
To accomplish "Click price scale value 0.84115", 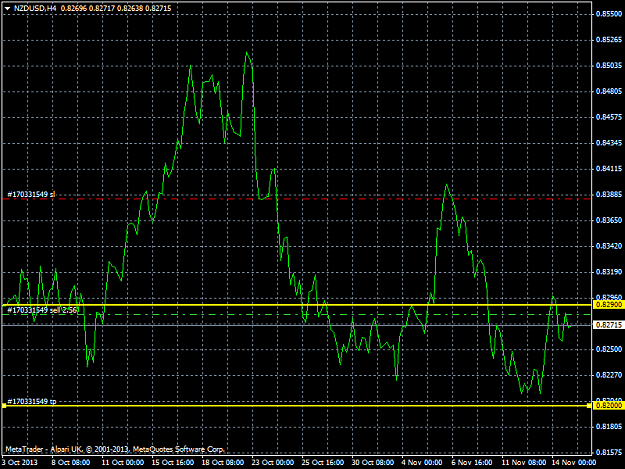I will point(609,169).
